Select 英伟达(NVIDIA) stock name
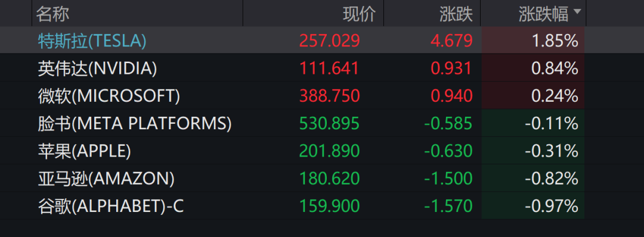The height and width of the screenshot is (237, 644). click(x=97, y=68)
